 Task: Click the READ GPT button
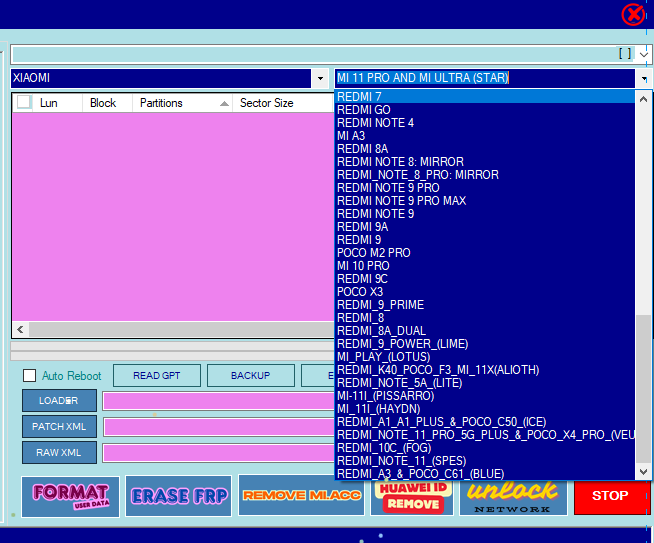[x=157, y=376]
